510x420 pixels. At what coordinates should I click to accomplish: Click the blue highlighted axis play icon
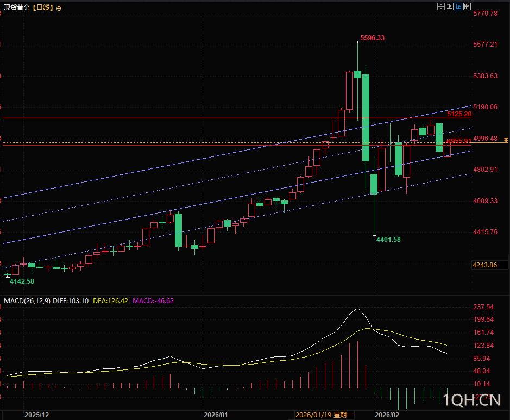coord(458,7)
